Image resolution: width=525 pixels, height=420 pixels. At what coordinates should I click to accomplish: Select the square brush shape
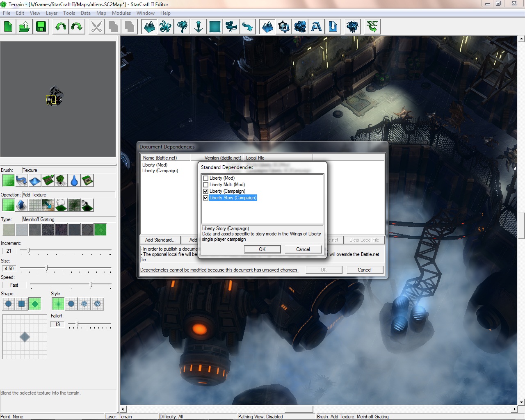tap(22, 304)
